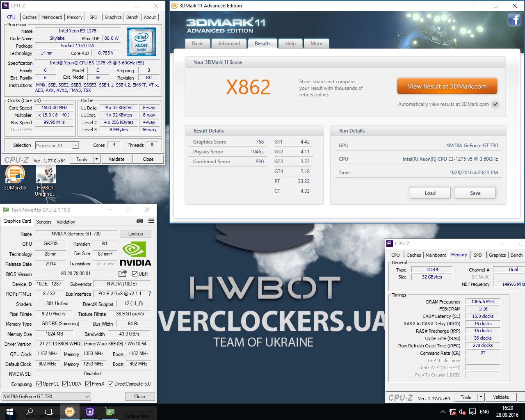Switch to GPU-Z taskbar icon
The image size is (525, 420).
(x=110, y=412)
